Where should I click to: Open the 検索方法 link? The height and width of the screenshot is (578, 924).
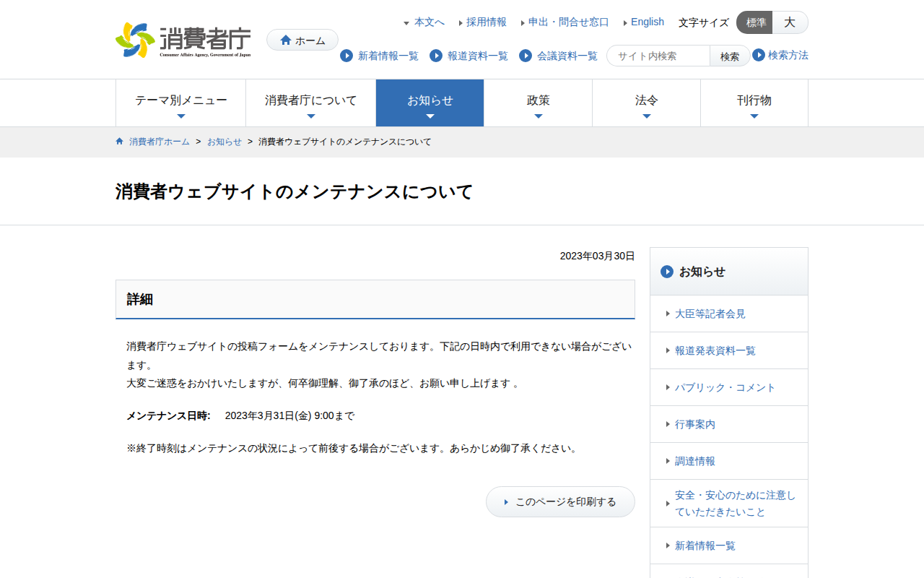coord(788,55)
